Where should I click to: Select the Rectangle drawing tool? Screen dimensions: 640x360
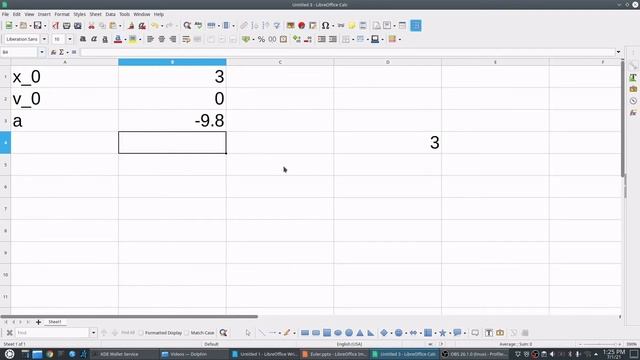(304, 333)
